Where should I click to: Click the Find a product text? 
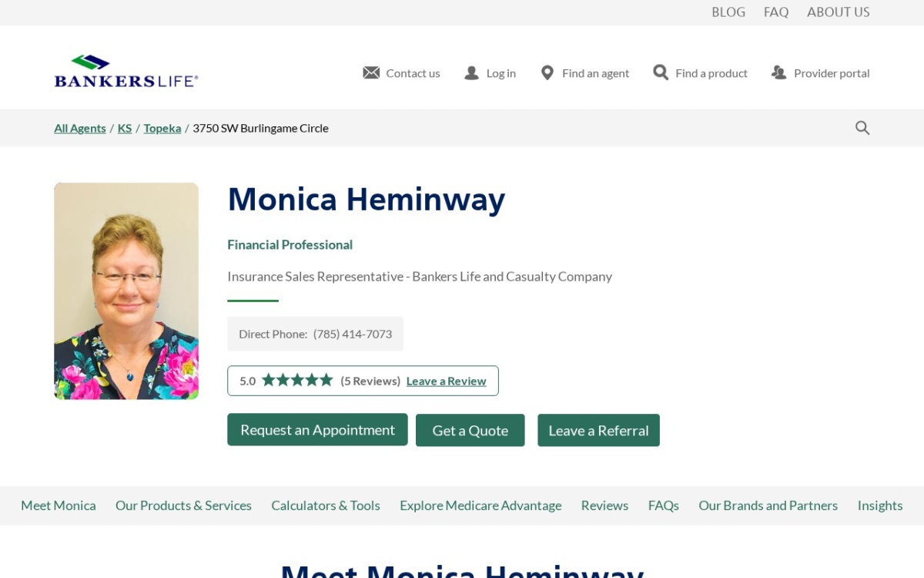point(711,73)
